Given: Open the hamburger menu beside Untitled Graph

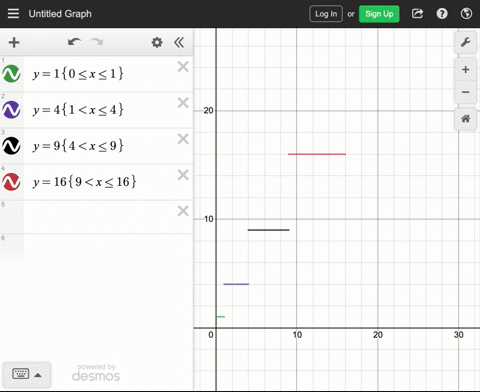Looking at the screenshot, I should tap(13, 14).
